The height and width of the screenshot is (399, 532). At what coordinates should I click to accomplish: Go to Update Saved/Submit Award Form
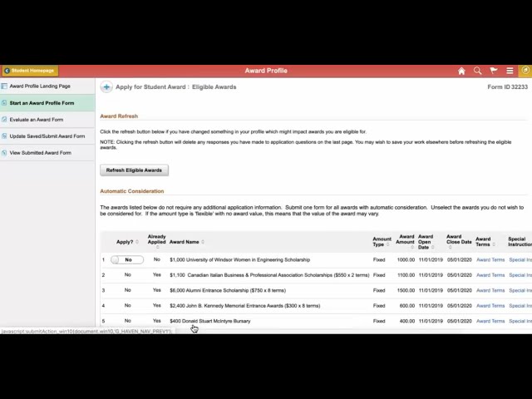pos(47,136)
